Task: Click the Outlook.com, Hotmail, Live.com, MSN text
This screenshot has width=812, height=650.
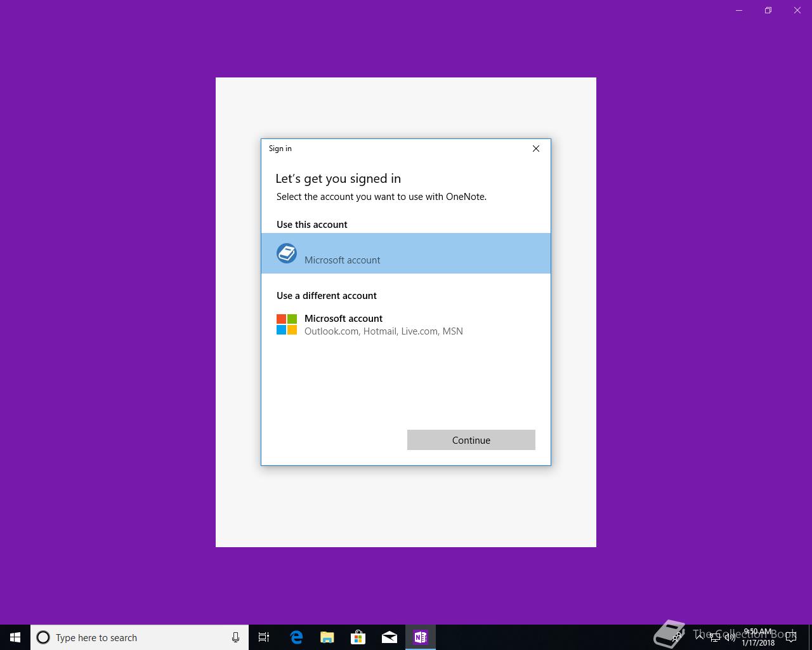Action: coord(384,331)
